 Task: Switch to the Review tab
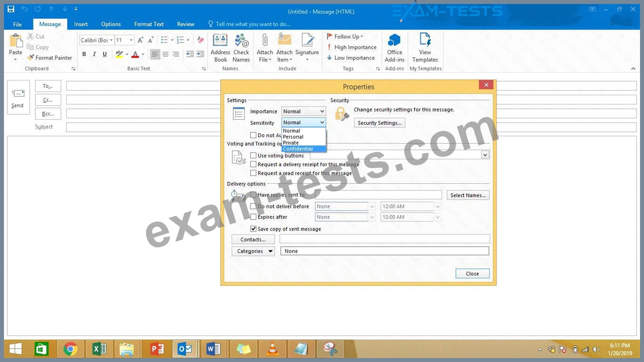pos(186,24)
